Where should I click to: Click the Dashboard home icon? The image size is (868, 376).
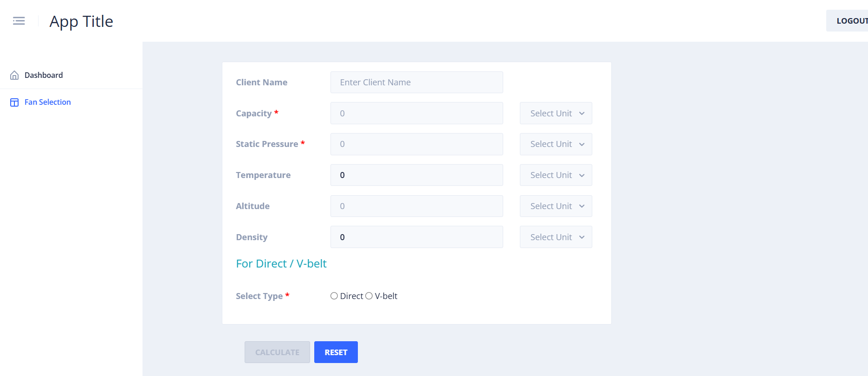[14, 75]
